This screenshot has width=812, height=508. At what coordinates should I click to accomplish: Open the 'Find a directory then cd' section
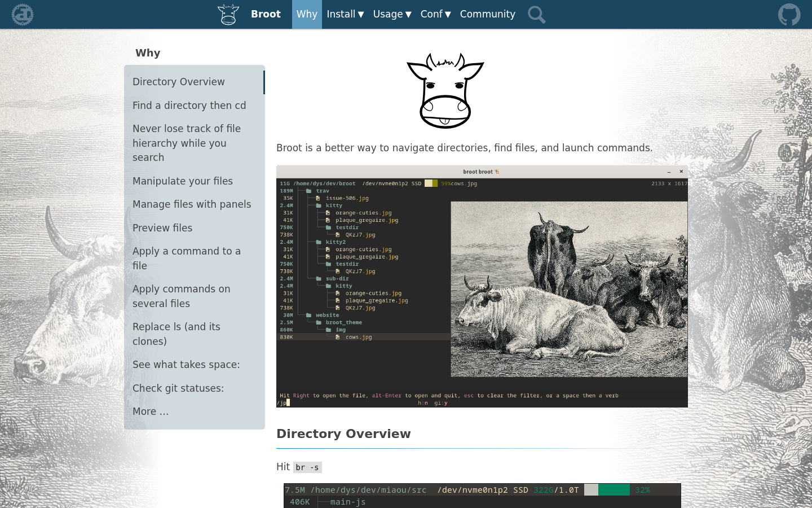(195, 106)
